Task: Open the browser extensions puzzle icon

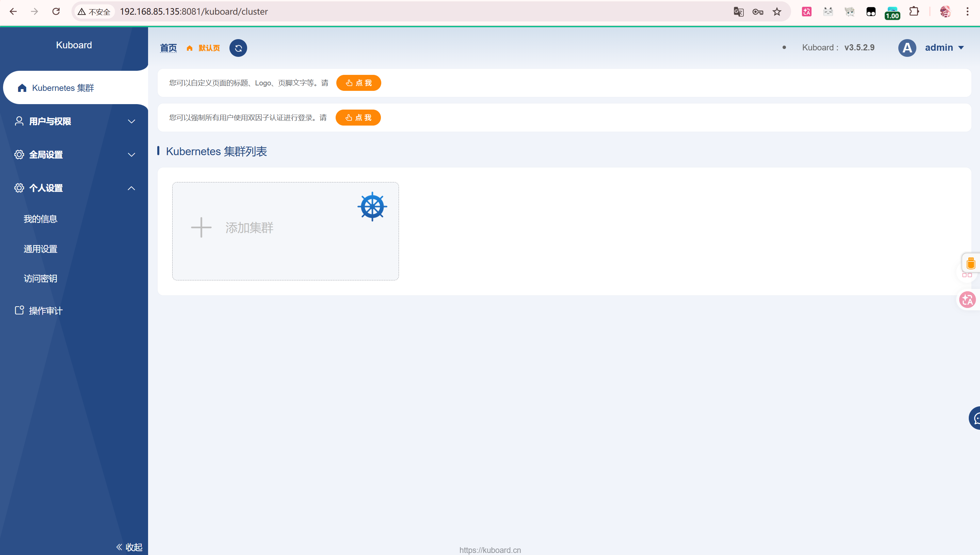Action: click(914, 12)
